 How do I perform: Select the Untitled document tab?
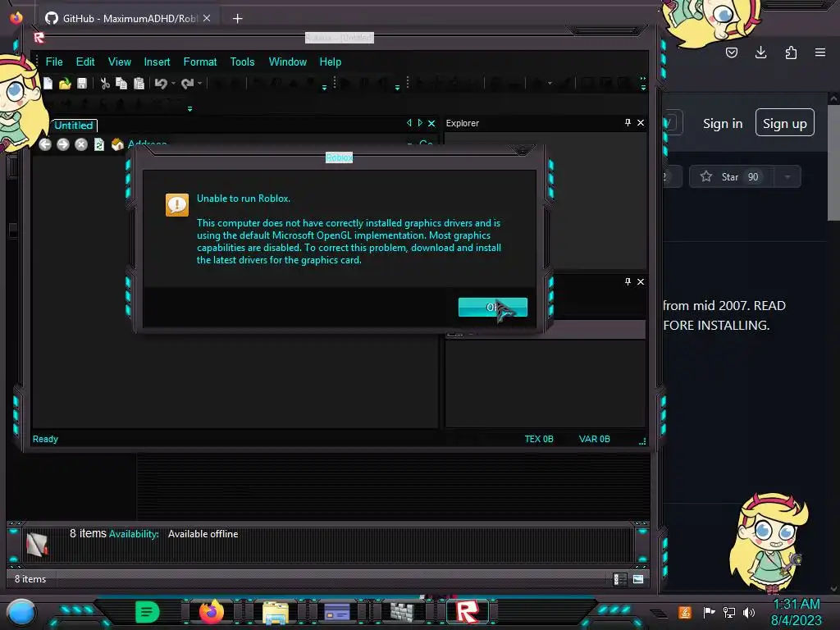74,126
